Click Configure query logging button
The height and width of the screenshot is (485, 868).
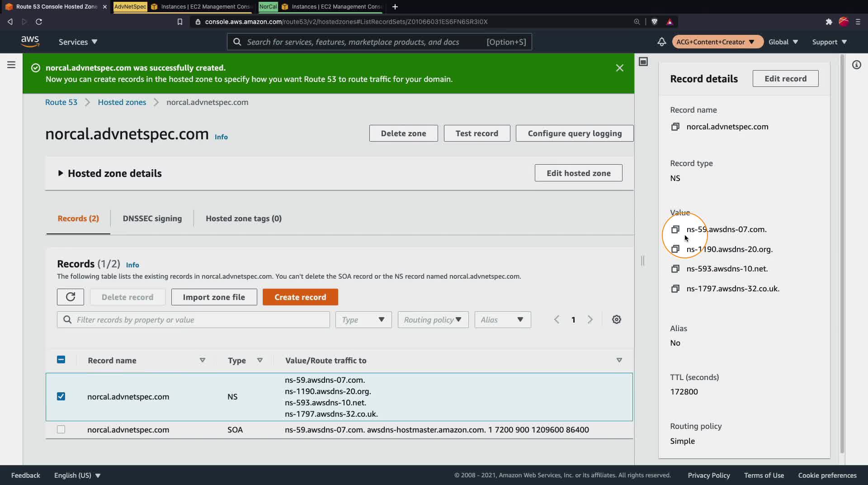[x=575, y=133]
